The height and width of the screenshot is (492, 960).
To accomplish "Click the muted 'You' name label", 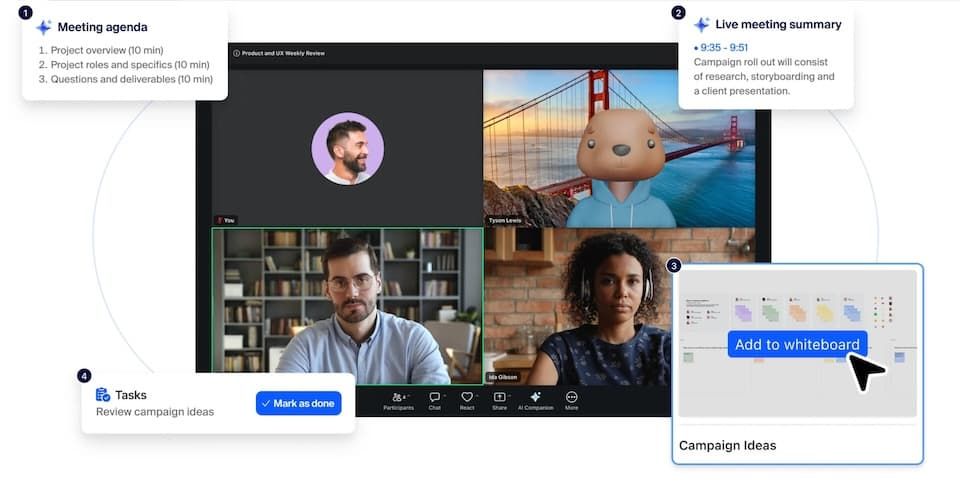I will click(226, 220).
